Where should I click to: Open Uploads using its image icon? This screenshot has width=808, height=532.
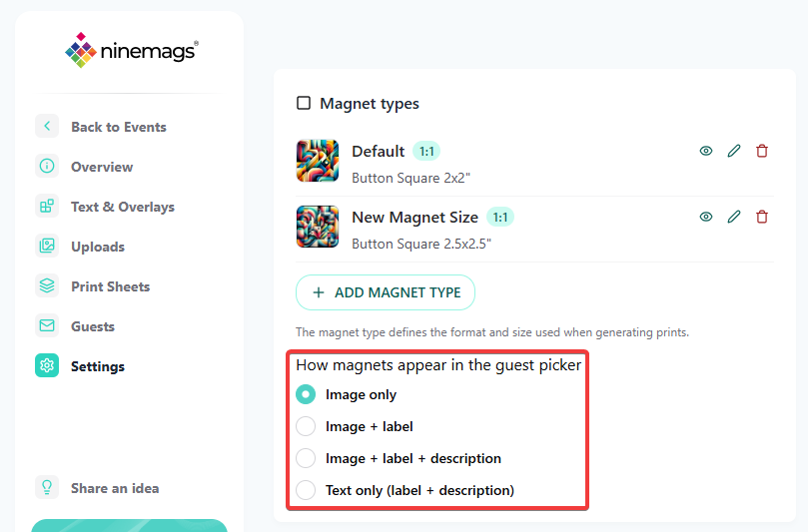pyautogui.click(x=47, y=246)
